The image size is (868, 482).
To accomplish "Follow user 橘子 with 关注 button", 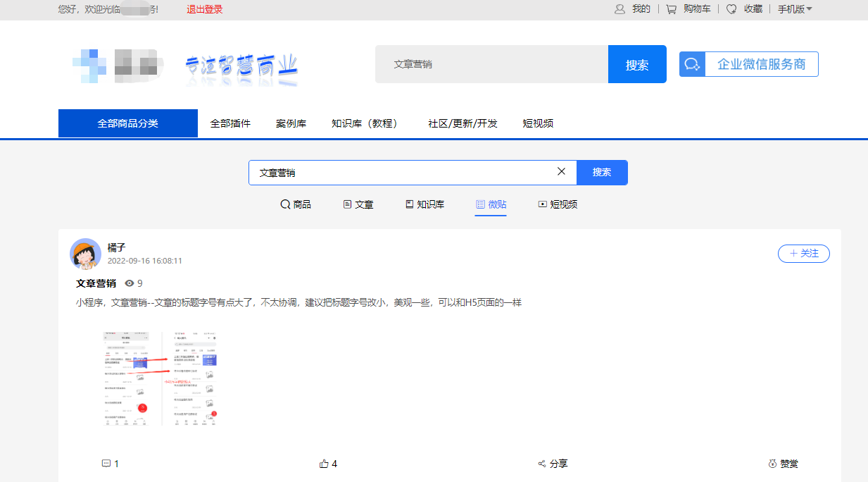I will click(x=803, y=254).
